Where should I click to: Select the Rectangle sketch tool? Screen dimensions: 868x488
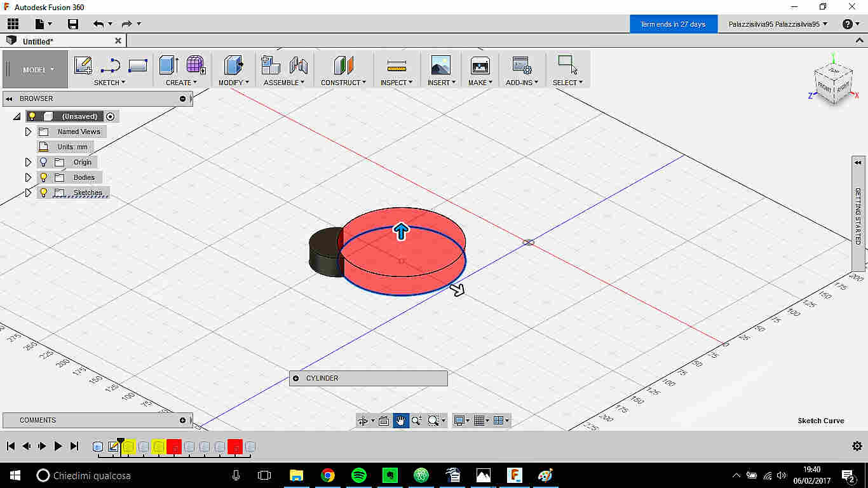[138, 65]
